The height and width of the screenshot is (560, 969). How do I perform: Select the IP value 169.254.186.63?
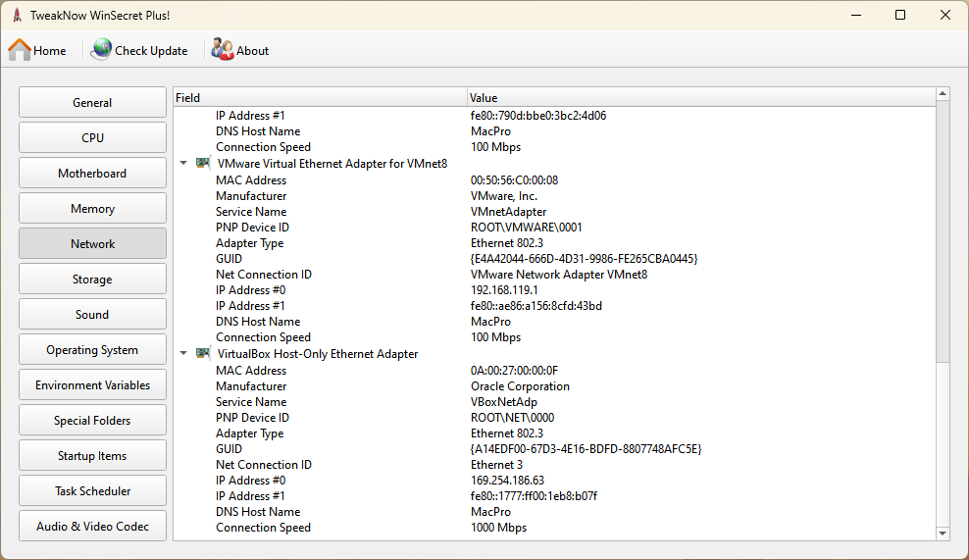(x=507, y=481)
